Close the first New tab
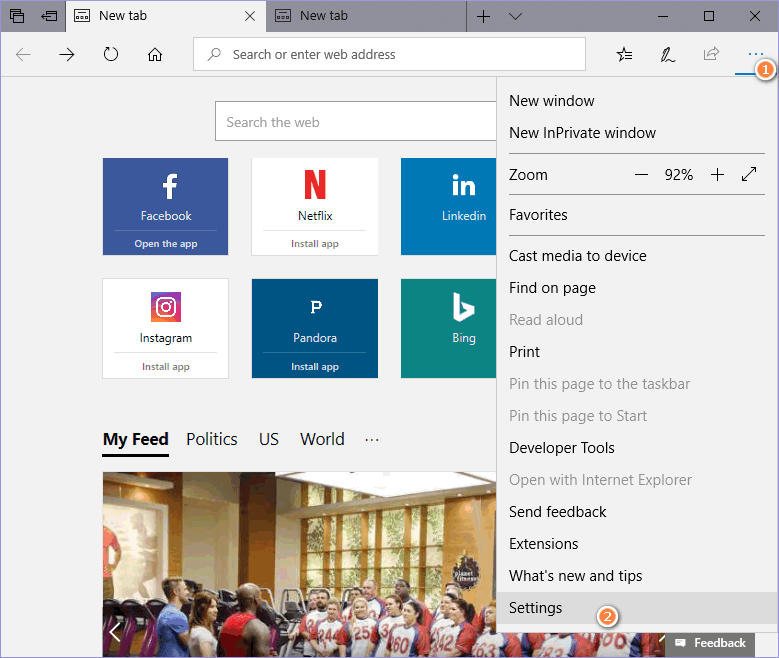 (x=250, y=16)
